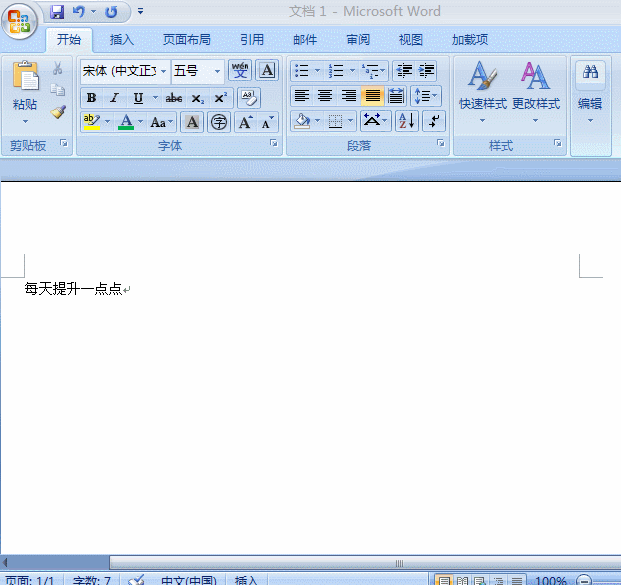Open the Quick Styles gallery
621x585 pixels.
coord(482,91)
